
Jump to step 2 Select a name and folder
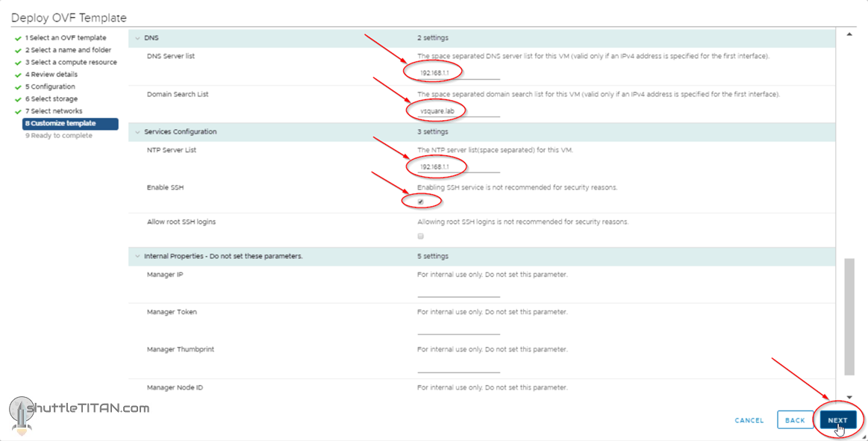click(68, 50)
